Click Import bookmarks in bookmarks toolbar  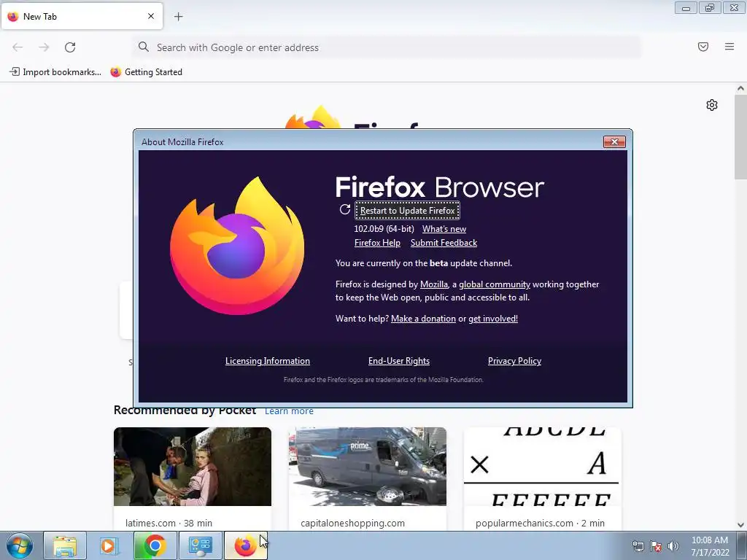(55, 72)
